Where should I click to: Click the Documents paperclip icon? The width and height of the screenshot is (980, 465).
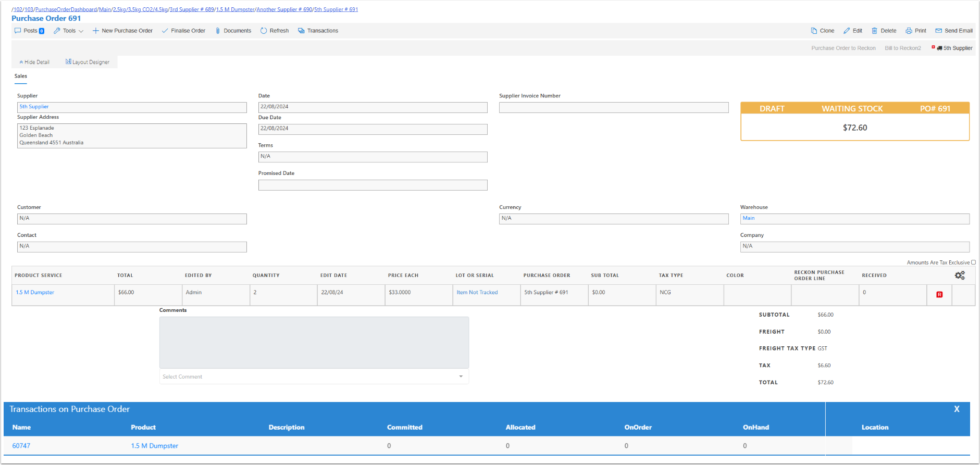pyautogui.click(x=218, y=31)
